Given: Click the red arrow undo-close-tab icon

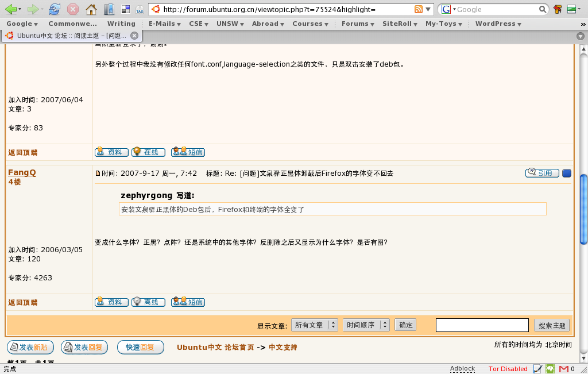Looking at the screenshot, I should [x=558, y=9].
